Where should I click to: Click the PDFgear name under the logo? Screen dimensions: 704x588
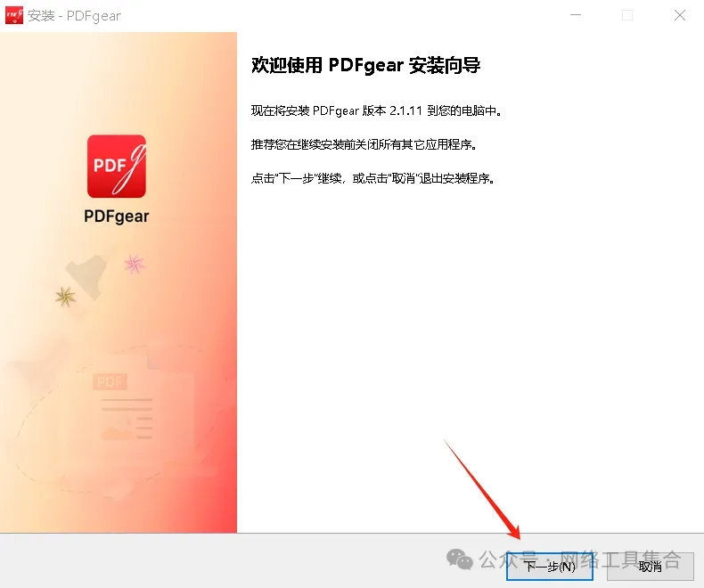pyautogui.click(x=116, y=216)
